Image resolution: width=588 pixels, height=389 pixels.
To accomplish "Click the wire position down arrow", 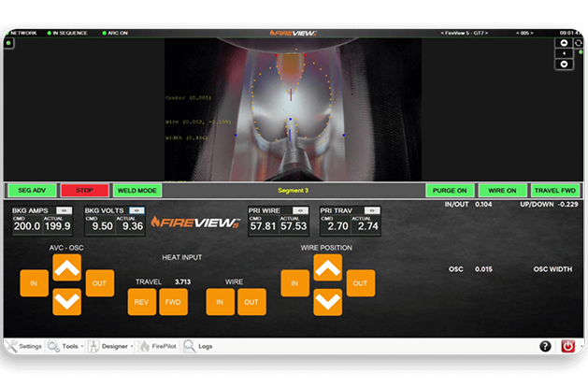I will tap(328, 302).
